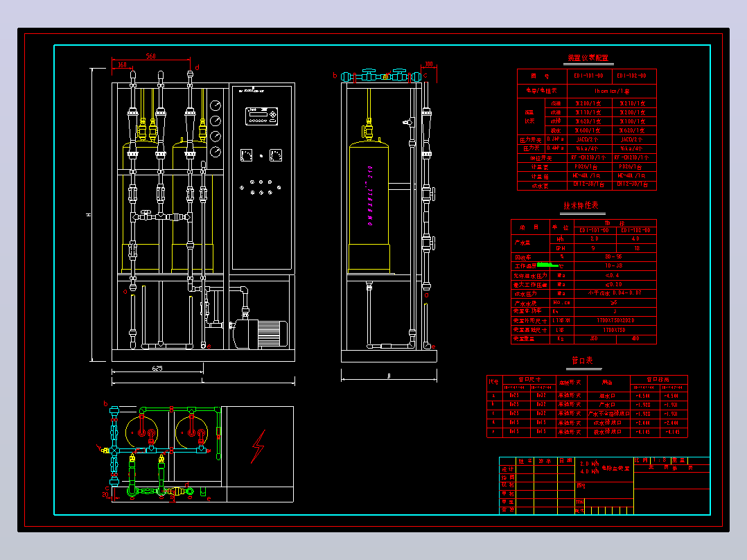Click the magenta vertical label on the side-view tank
This screenshot has width=747, height=560.
pyautogui.click(x=370, y=195)
